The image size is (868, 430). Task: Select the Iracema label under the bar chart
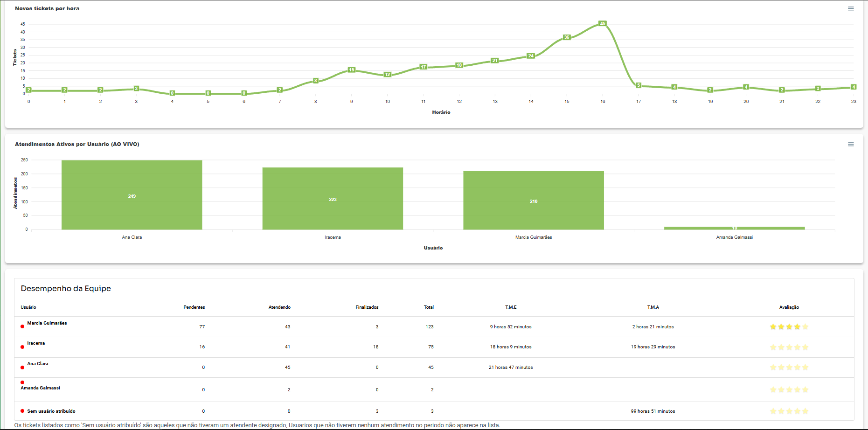(333, 237)
